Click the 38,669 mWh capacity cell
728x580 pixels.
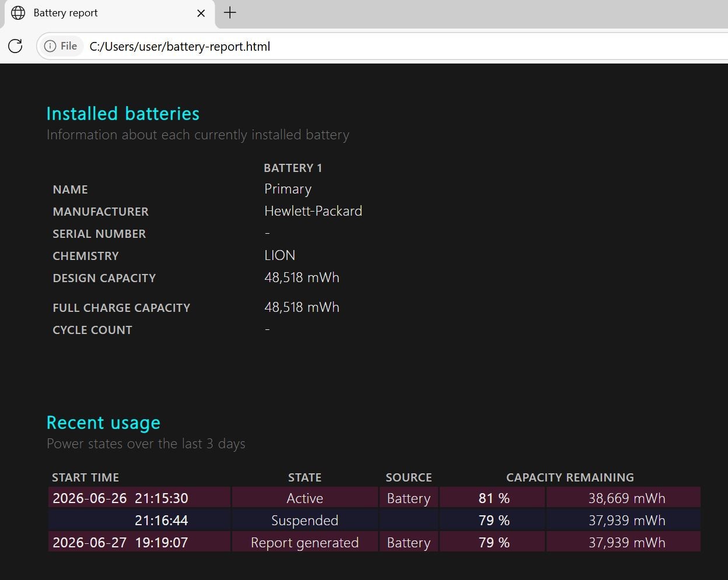(623, 498)
